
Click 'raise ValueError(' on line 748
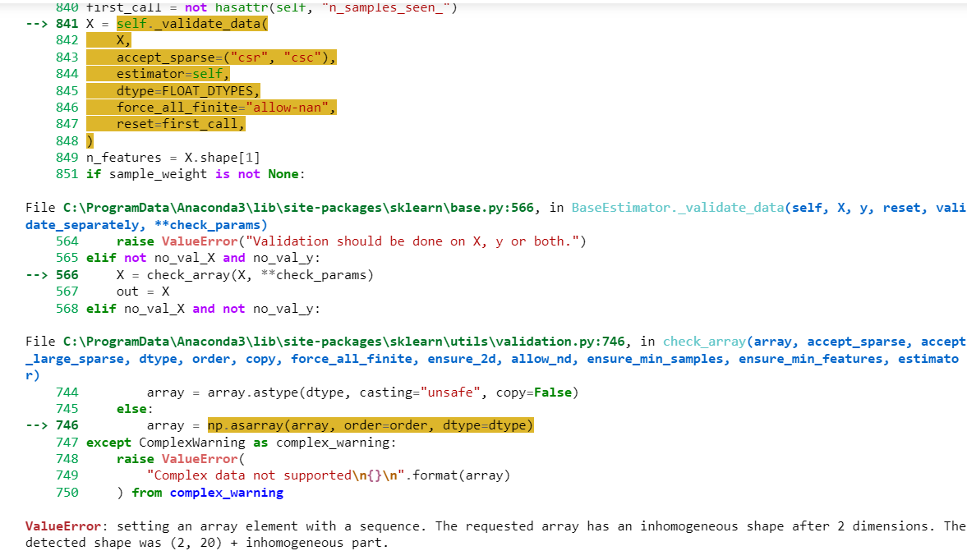click(x=181, y=459)
